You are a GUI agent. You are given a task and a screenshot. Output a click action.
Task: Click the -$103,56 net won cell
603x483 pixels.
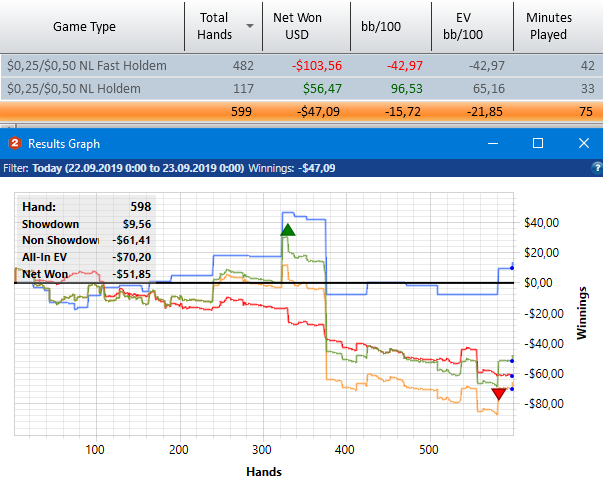[317, 66]
